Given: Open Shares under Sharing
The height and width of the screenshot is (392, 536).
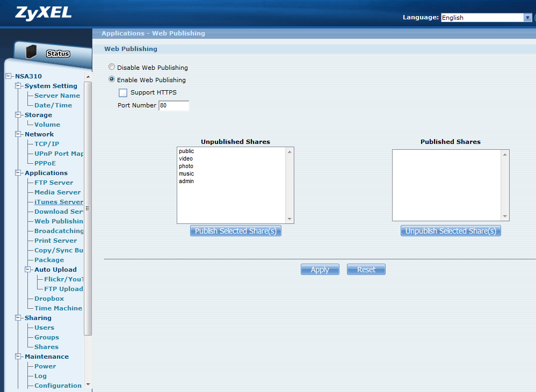Looking at the screenshot, I should click(47, 347).
